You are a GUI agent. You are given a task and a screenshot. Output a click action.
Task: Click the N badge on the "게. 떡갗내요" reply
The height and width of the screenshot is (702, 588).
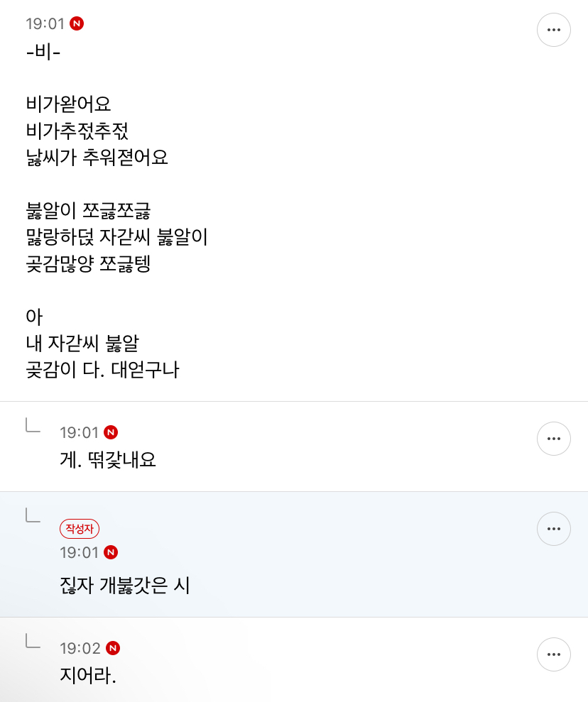(111, 432)
